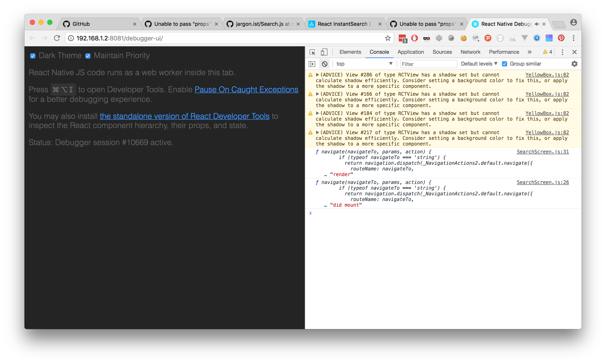Uncheck Group similar in the console
Image resolution: width=606 pixels, height=364 pixels.
tap(505, 64)
